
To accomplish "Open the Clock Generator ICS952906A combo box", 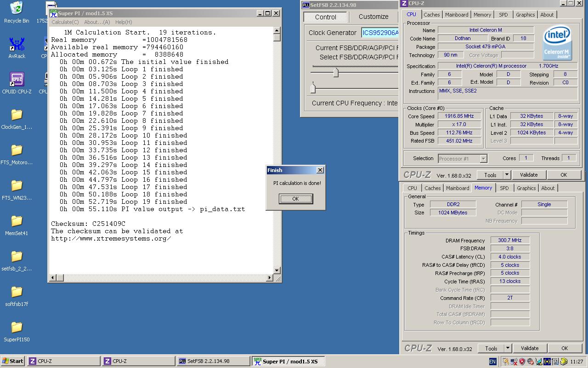I will (379, 33).
